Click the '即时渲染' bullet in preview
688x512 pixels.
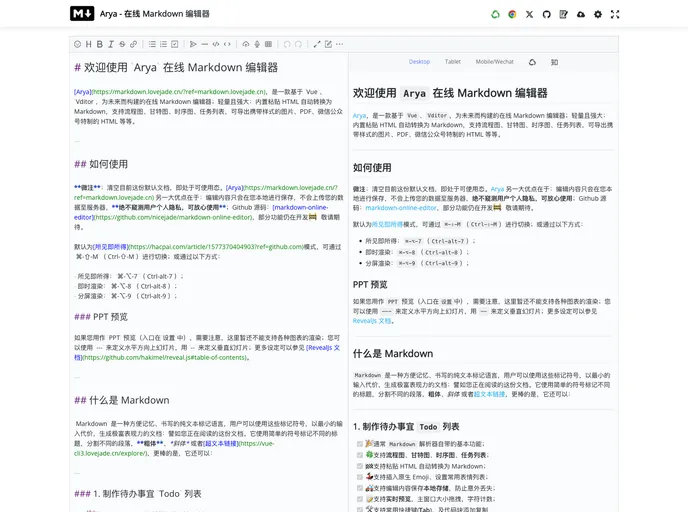417,252
